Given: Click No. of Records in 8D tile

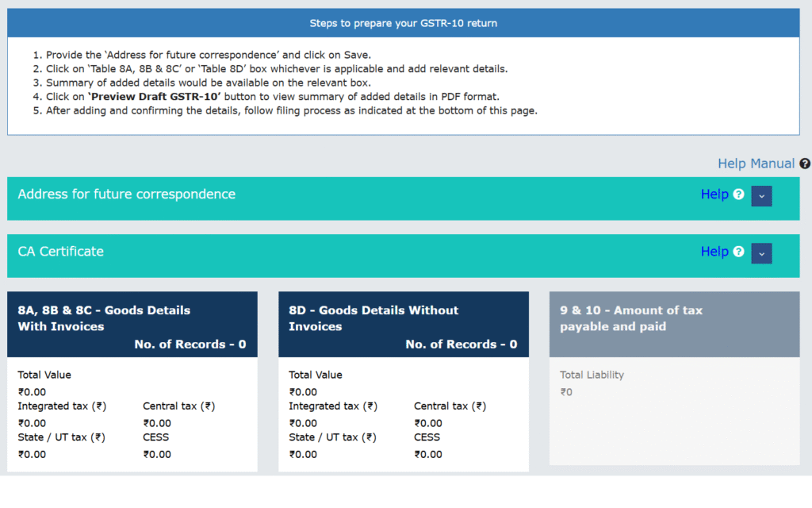Looking at the screenshot, I should click(462, 344).
